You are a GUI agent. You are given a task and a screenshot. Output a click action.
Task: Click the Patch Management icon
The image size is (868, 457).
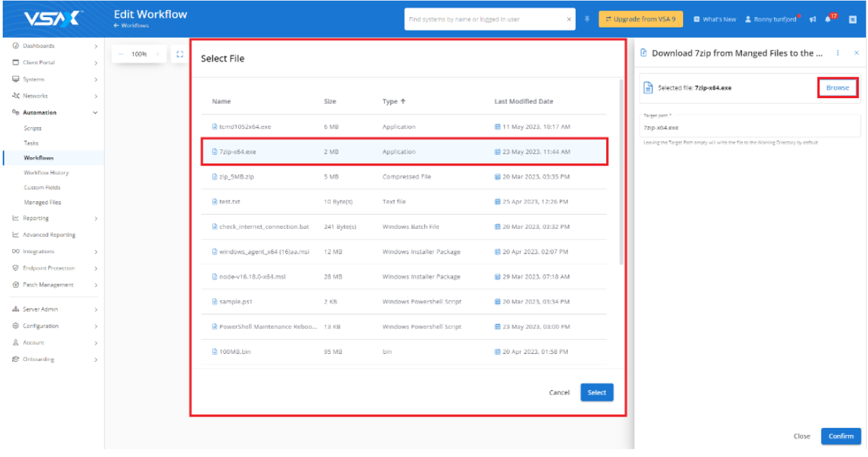point(16,284)
